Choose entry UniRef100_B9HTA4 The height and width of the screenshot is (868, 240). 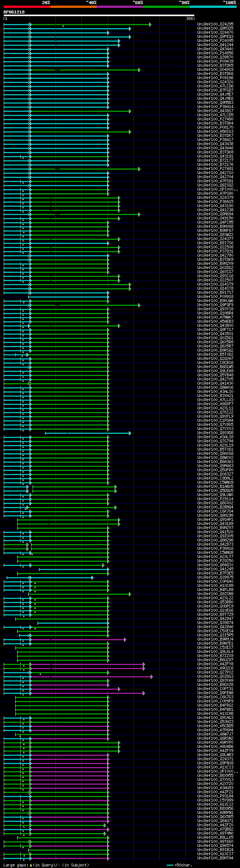click(x=215, y=858)
